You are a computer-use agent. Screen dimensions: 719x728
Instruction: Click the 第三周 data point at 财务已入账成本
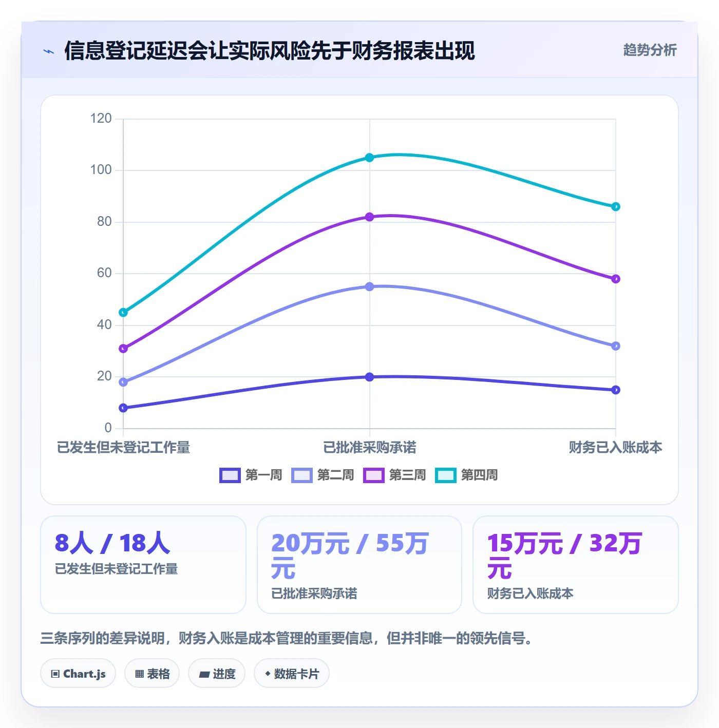point(616,279)
